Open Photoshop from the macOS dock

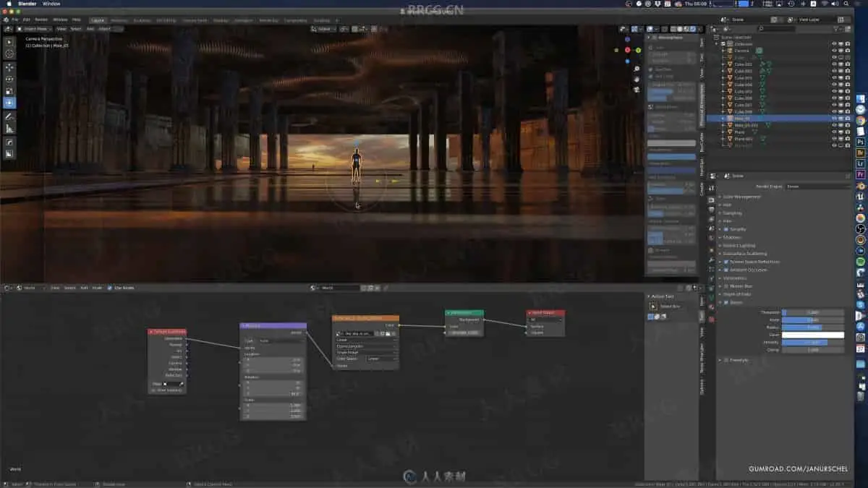861,142
